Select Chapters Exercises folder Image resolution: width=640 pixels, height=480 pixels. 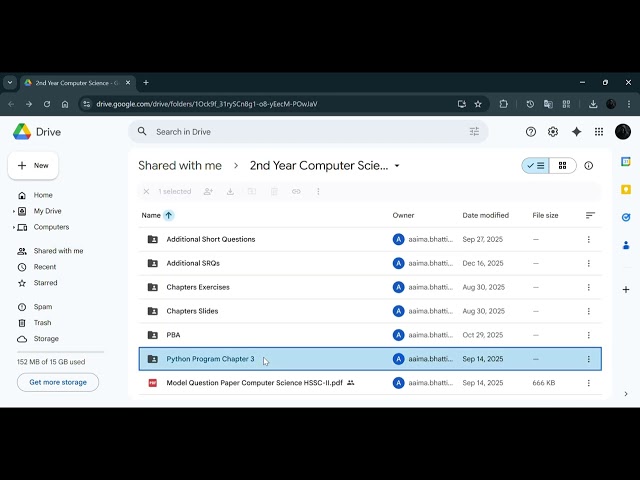tap(370, 287)
